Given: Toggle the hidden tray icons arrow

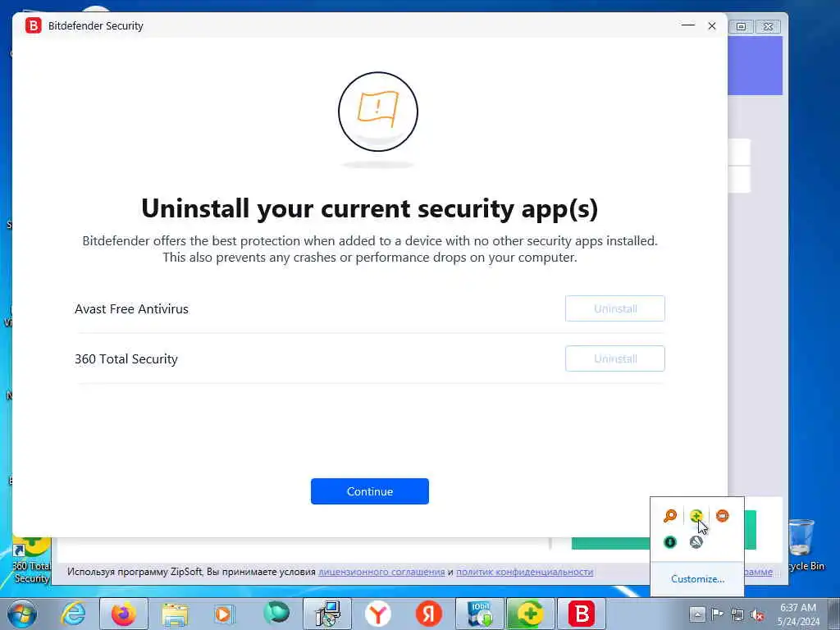Looking at the screenshot, I should [x=697, y=614].
